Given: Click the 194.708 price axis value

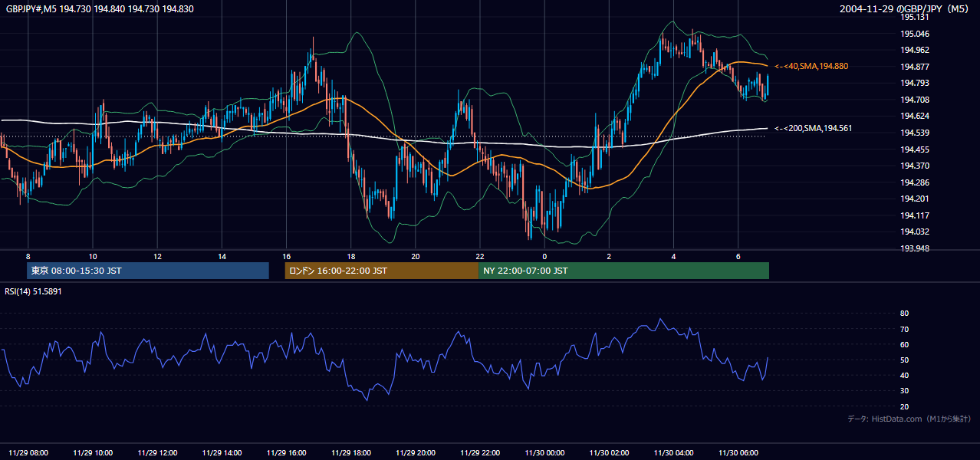Looking at the screenshot, I should coord(915,100).
